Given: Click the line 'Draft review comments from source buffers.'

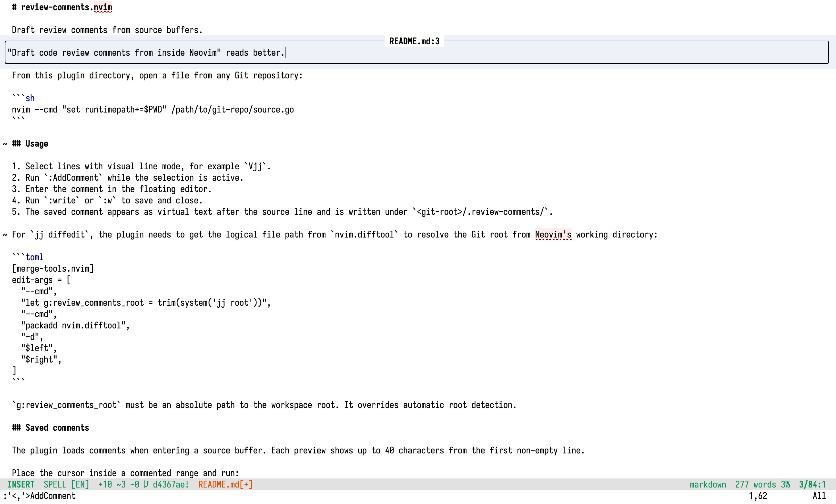Looking at the screenshot, I should tap(107, 30).
